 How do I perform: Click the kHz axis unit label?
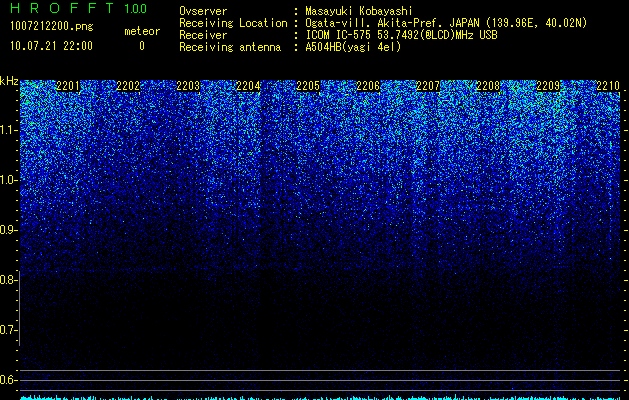click(x=9, y=81)
